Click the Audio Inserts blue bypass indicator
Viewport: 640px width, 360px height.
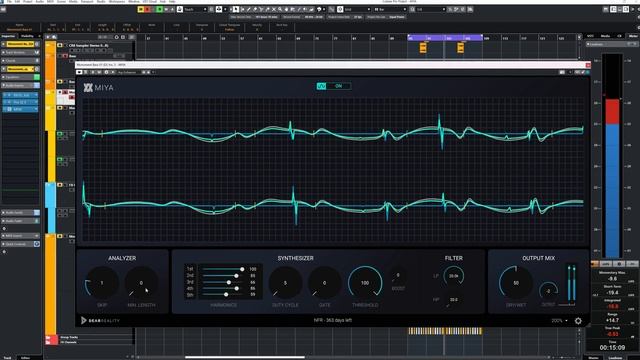37,85
